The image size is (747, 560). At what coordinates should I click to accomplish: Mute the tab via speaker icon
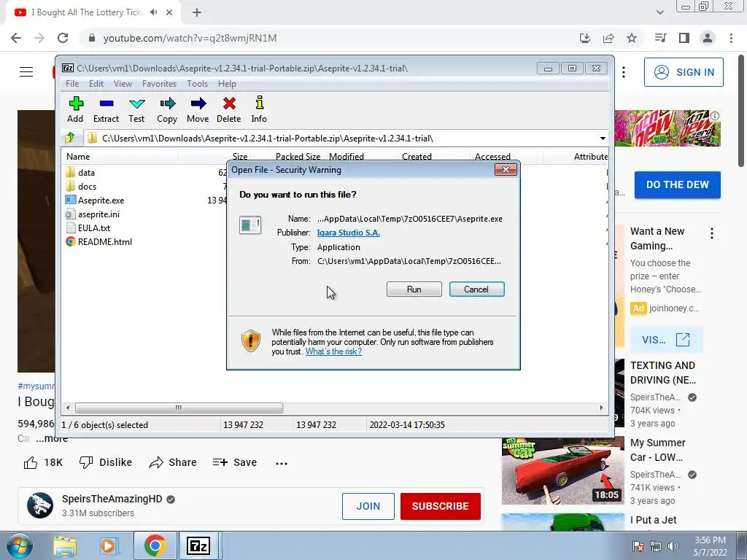pyautogui.click(x=153, y=12)
